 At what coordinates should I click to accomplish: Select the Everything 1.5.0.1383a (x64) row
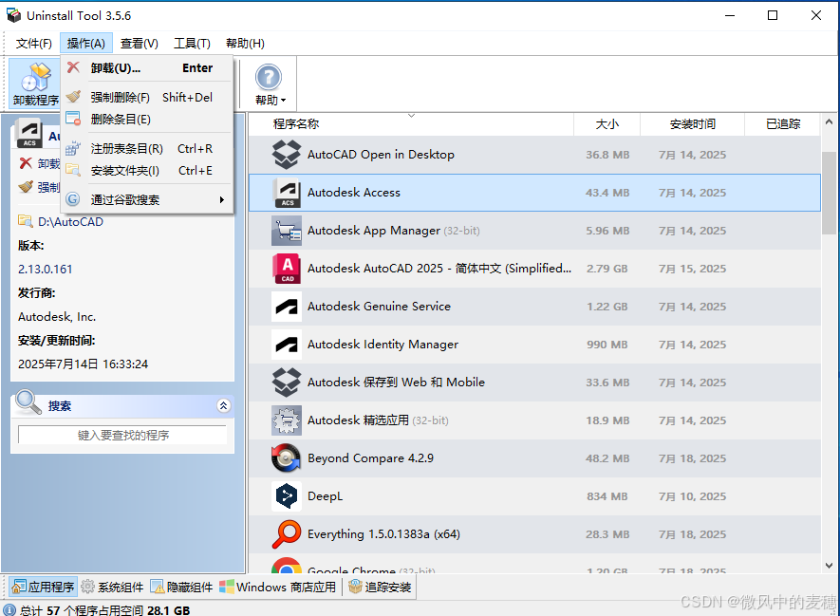[534, 534]
